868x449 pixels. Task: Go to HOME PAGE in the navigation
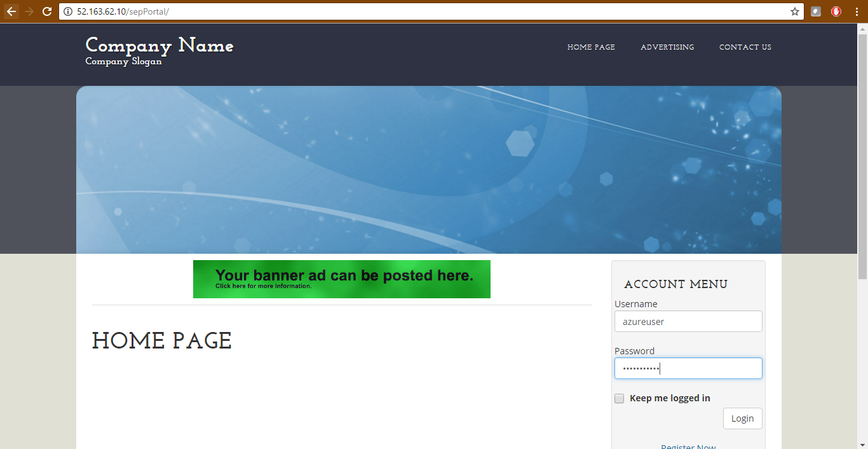[591, 47]
